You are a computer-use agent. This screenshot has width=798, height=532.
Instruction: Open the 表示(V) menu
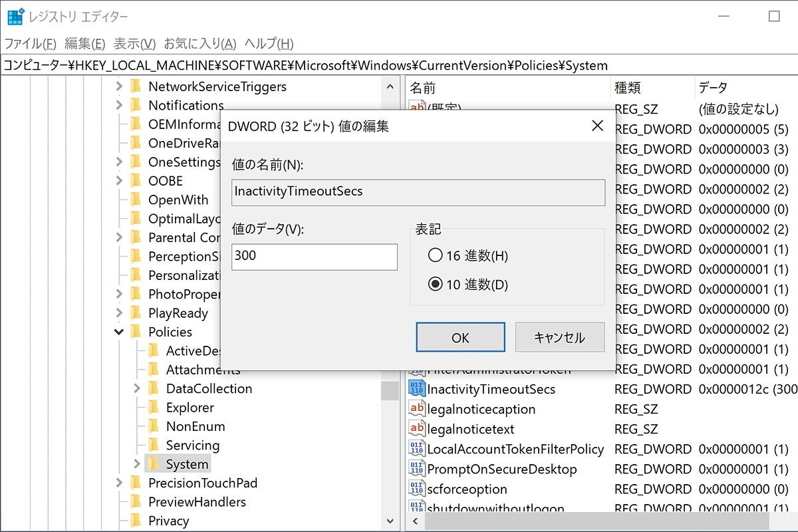click(134, 44)
